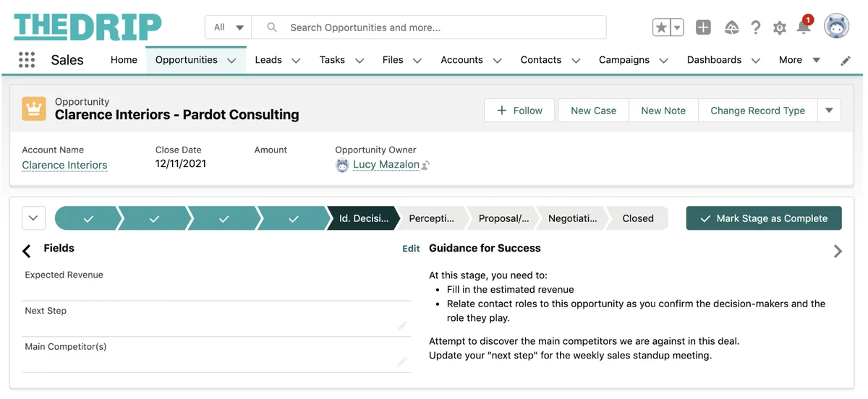Switch to the Leads tab
The width and height of the screenshot is (868, 399).
[268, 60]
